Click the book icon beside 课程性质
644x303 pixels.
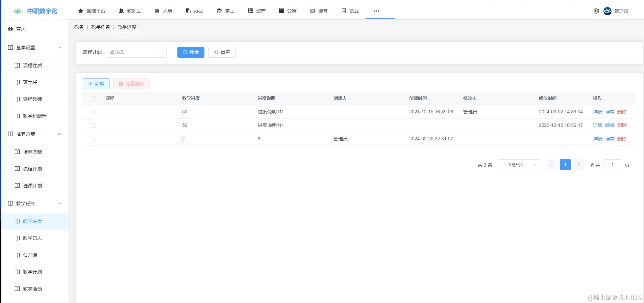pyautogui.click(x=17, y=65)
